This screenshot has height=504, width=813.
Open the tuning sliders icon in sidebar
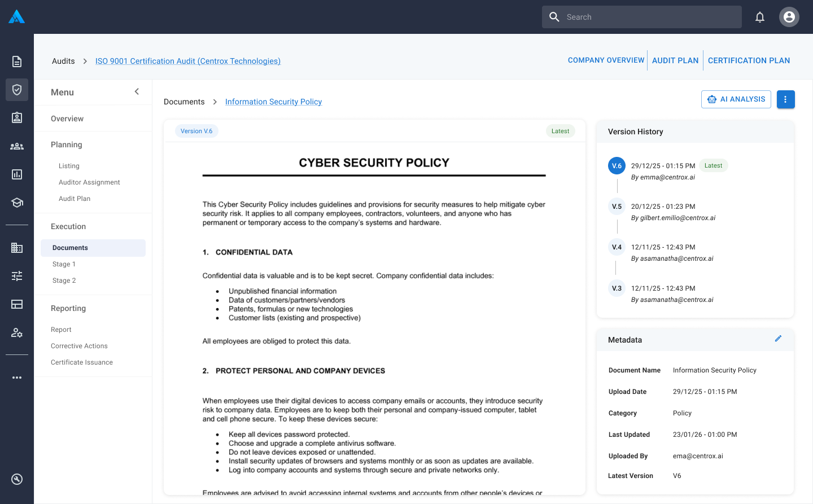pyautogui.click(x=17, y=276)
